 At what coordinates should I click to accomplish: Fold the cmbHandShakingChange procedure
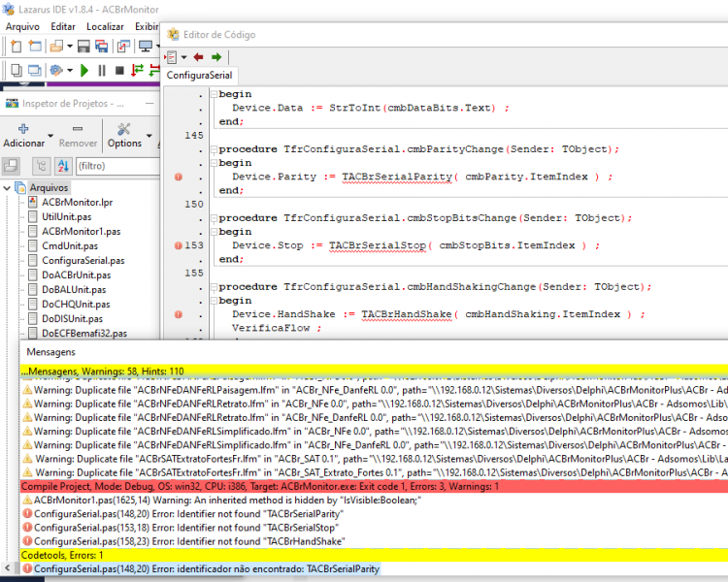[215, 287]
